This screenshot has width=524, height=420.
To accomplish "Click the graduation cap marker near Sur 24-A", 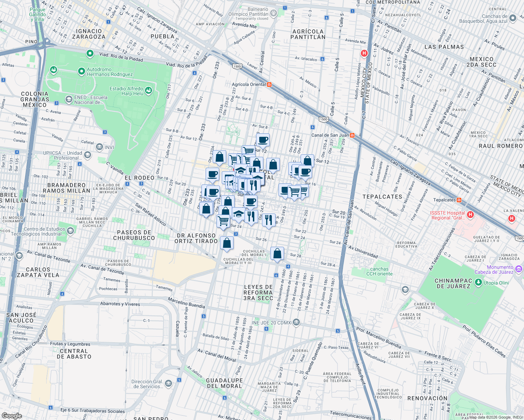I will click(x=238, y=214).
